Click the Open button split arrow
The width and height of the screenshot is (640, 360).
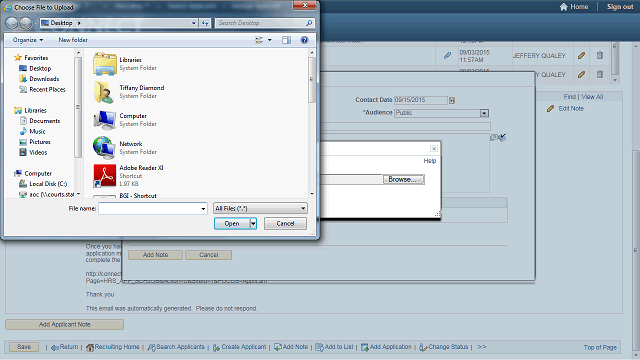253,224
